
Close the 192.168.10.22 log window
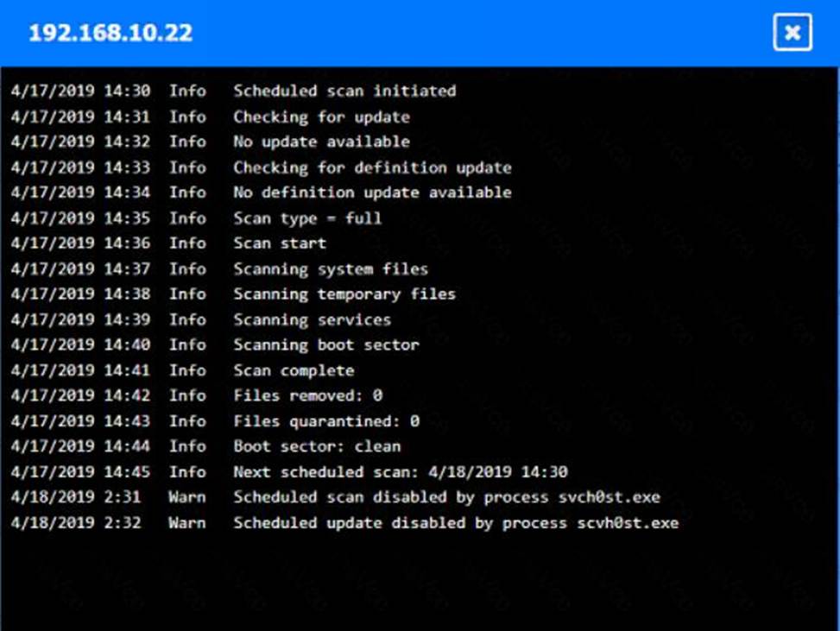[792, 34]
